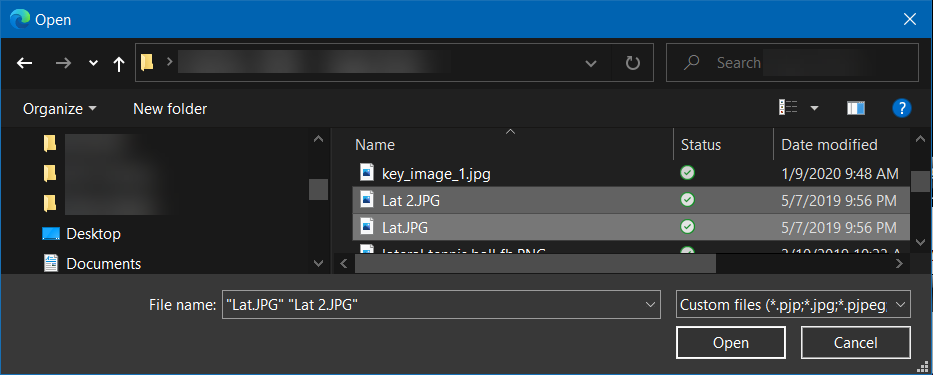Click the file list vertical scroll up arrow

(x=920, y=138)
